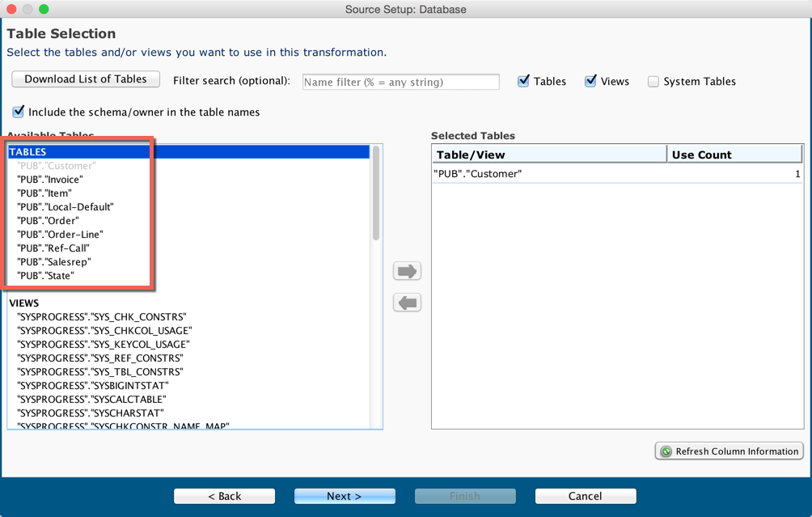Click the Download List of Tables button
This screenshot has width=812, height=517.
85,78
